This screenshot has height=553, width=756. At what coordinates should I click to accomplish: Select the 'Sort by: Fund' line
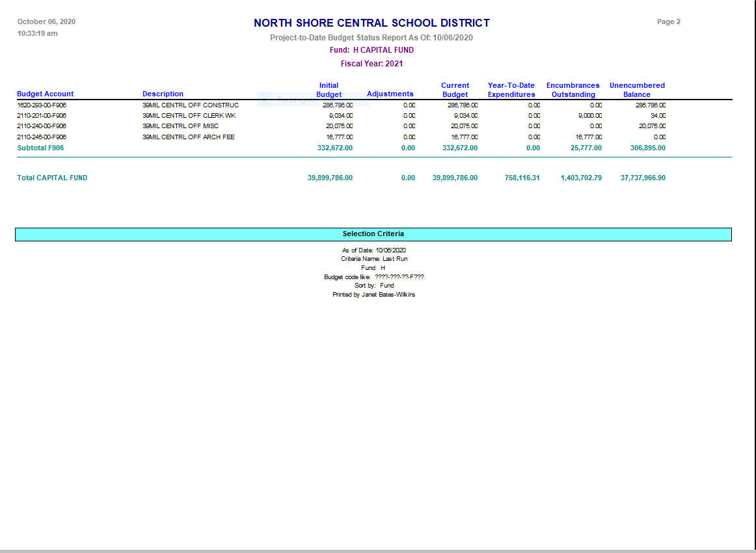(x=374, y=286)
